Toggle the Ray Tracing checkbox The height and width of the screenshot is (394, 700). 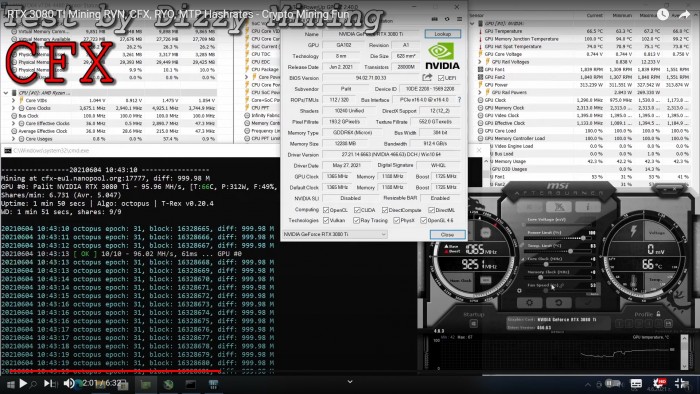[356, 220]
